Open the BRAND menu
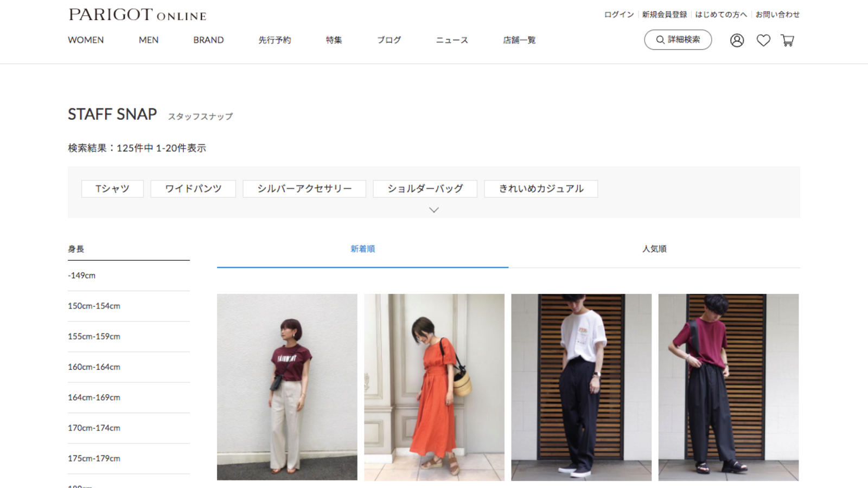The height and width of the screenshot is (488, 868). pos(208,40)
